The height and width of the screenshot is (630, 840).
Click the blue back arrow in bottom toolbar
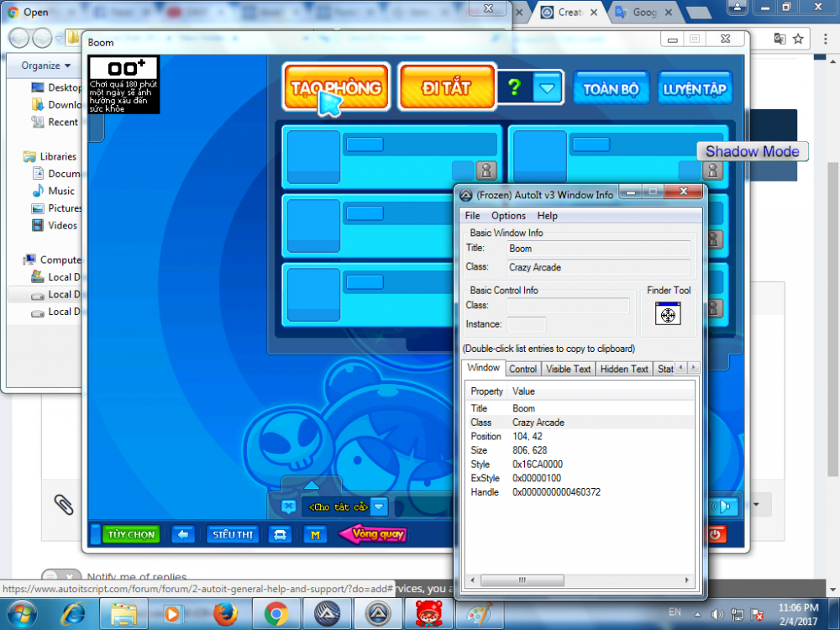(x=184, y=534)
